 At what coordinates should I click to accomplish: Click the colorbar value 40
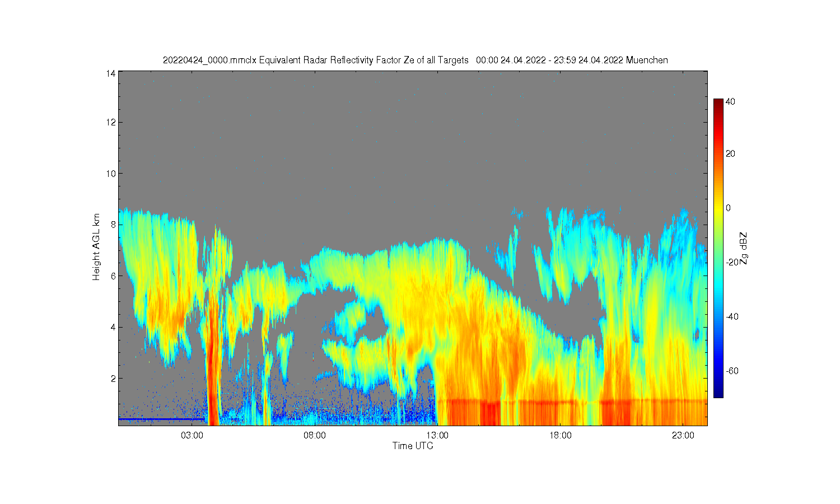[730, 102]
